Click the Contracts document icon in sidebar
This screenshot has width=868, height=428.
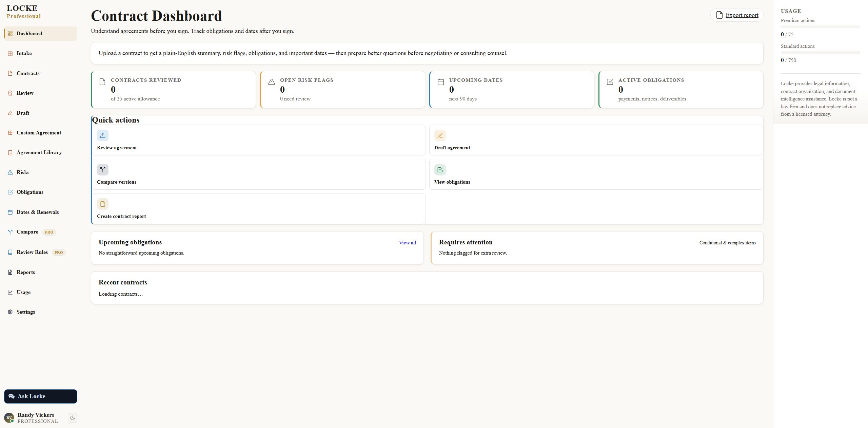10,73
